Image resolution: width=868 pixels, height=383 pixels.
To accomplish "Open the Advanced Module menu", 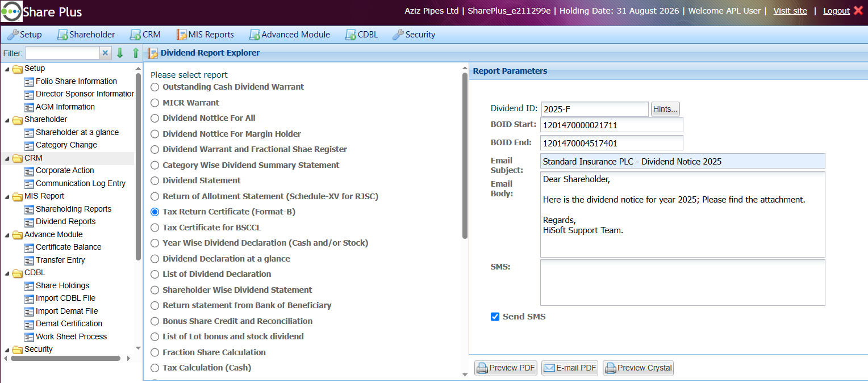I will 289,35.
